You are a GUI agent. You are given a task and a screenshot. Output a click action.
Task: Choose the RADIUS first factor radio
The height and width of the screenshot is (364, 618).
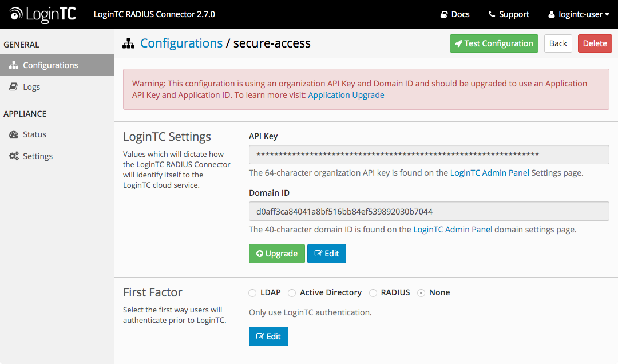click(373, 293)
